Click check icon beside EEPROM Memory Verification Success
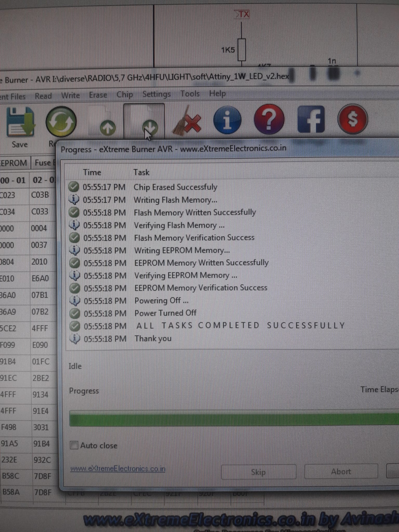This screenshot has width=399, height=532. [75, 288]
